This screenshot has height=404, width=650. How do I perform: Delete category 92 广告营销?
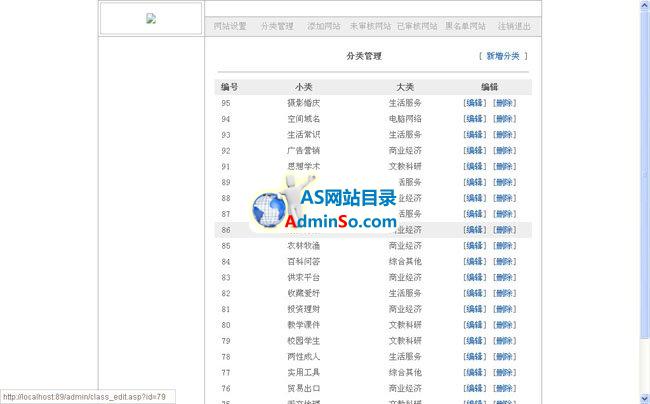(x=504, y=150)
